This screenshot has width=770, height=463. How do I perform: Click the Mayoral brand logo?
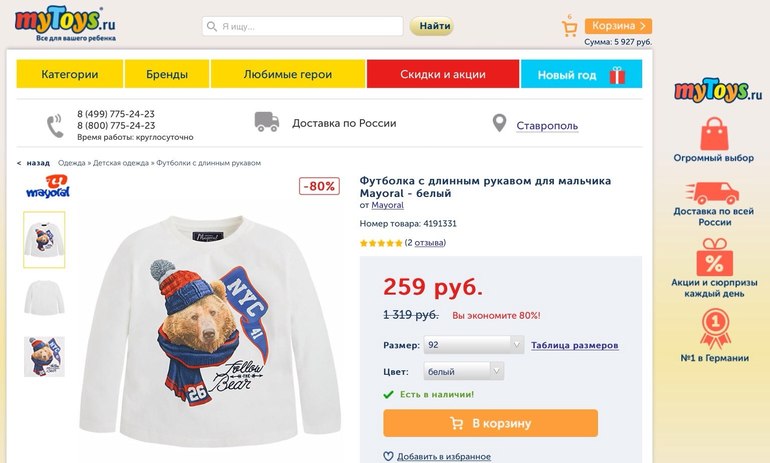coord(46,187)
